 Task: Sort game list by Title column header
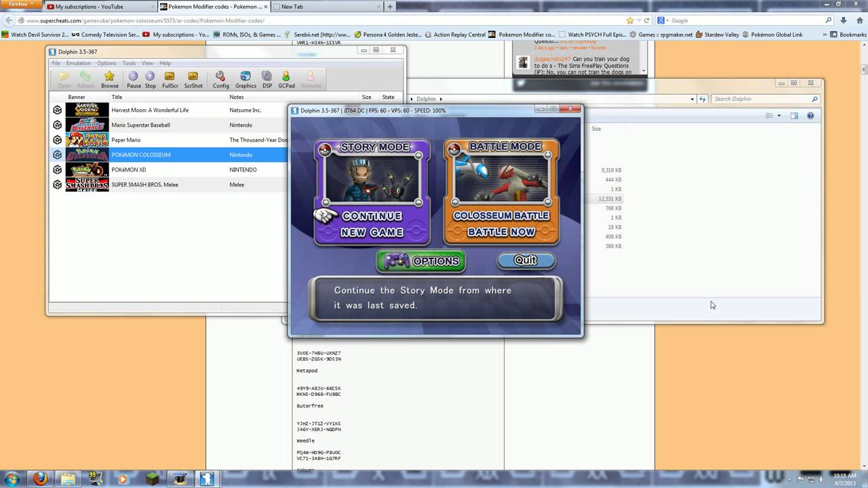tap(168, 97)
